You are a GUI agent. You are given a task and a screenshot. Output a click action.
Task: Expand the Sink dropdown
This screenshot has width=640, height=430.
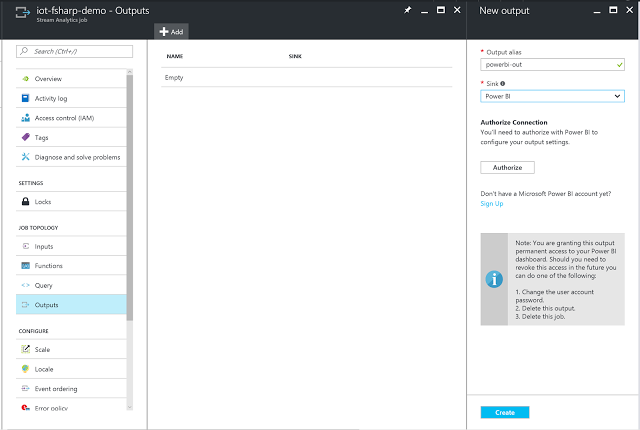552,96
